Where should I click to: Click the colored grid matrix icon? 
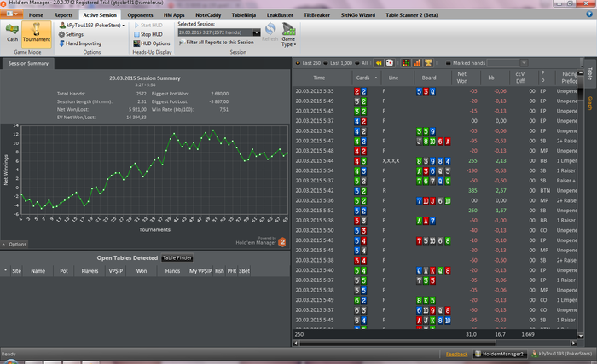(406, 63)
